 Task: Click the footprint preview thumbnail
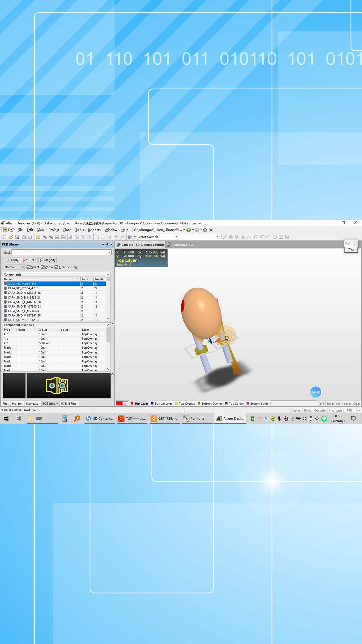(57, 386)
